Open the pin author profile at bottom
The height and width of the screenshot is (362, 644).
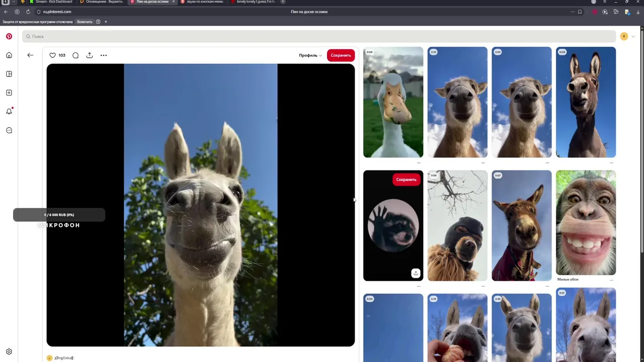[x=60, y=358]
